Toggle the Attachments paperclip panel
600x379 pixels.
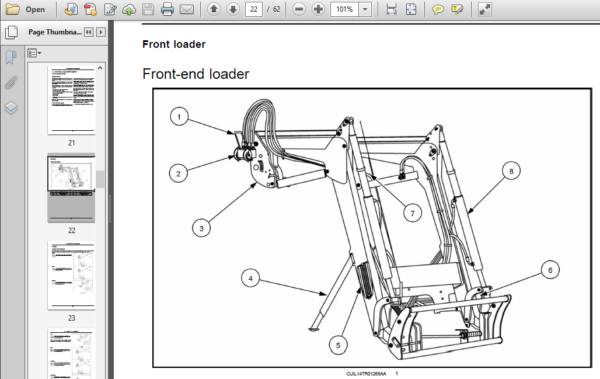(x=11, y=82)
